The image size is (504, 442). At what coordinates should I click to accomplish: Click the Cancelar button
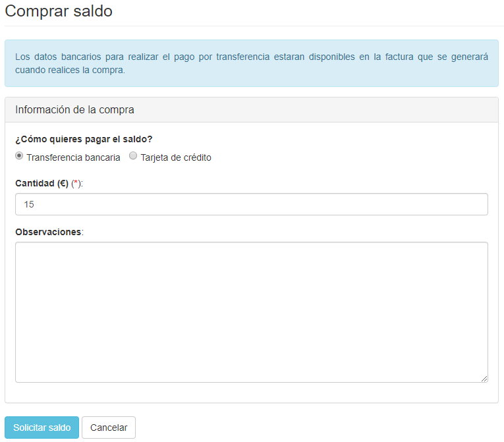(109, 428)
